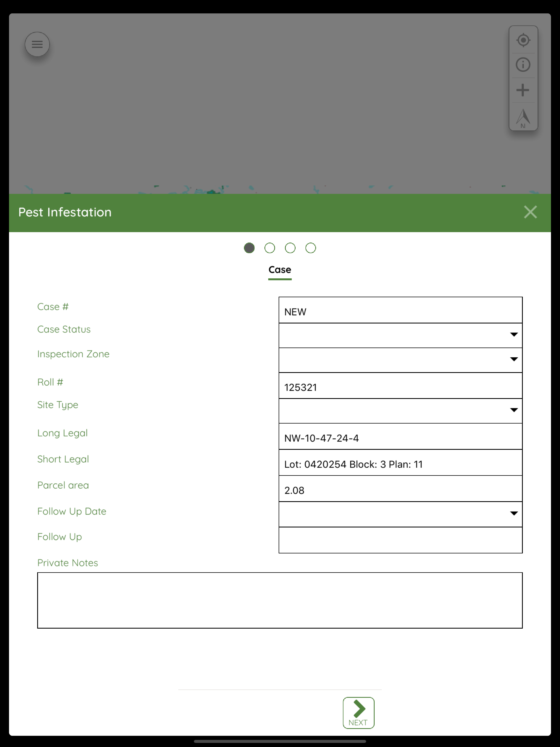
Task: Open the Case Status dropdown
Action: [400, 335]
